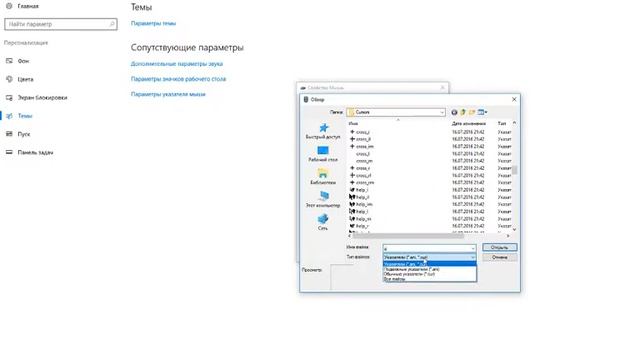Click the Главная home gear icon

(9, 6)
